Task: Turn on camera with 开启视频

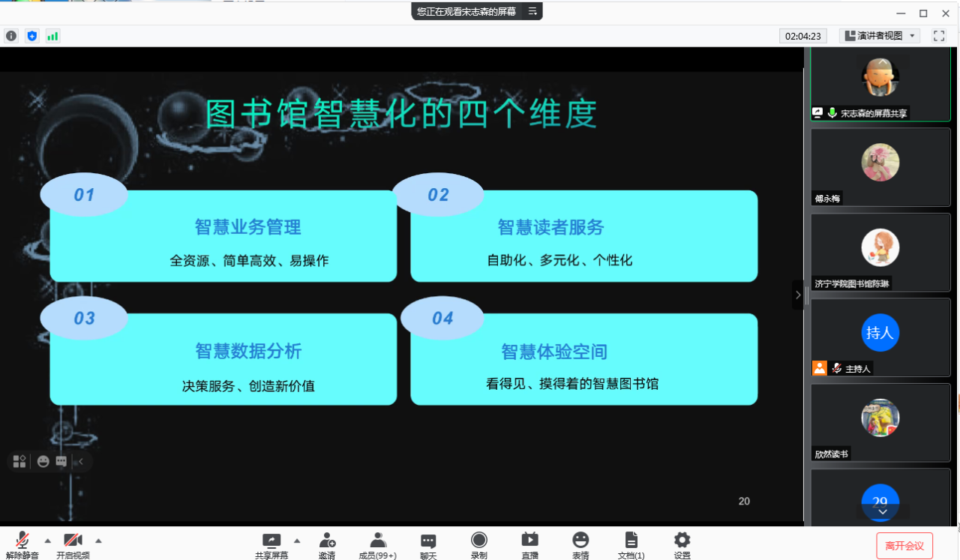Action: (x=73, y=545)
